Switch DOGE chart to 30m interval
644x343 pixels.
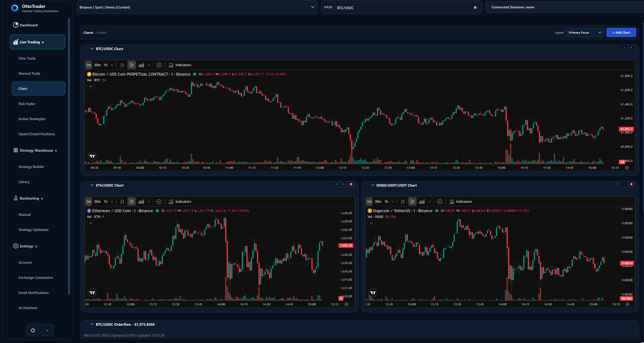point(378,202)
